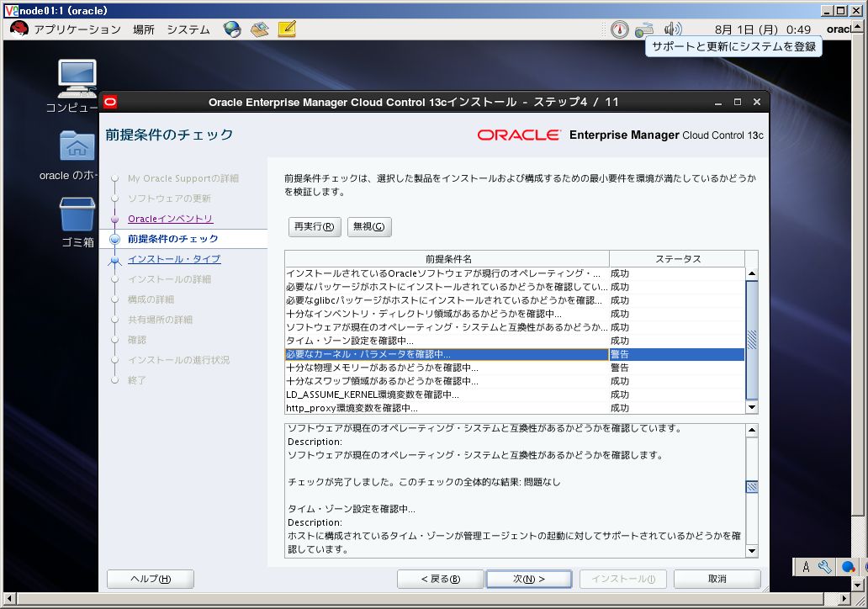Select the row インストールされているOracleソフトウェア check
Viewport: 868px width, 609px height.
[515, 273]
